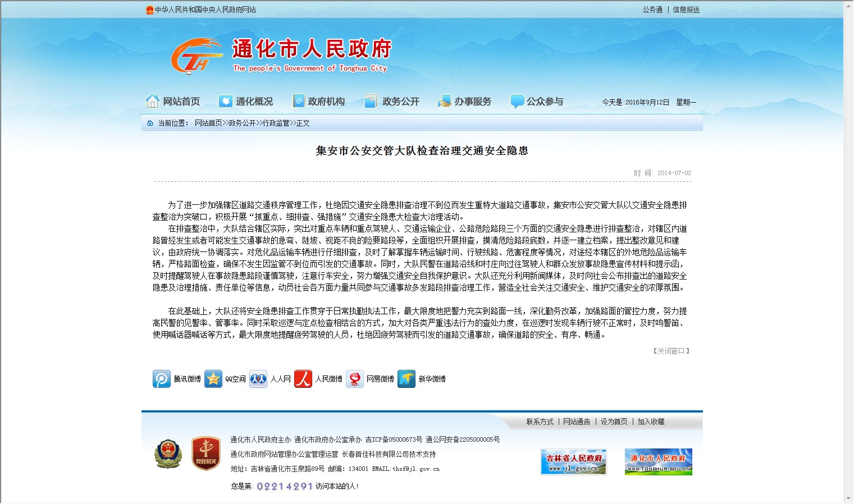Click the Tonghua government TH logo
This screenshot has width=854, height=504.
(195, 56)
